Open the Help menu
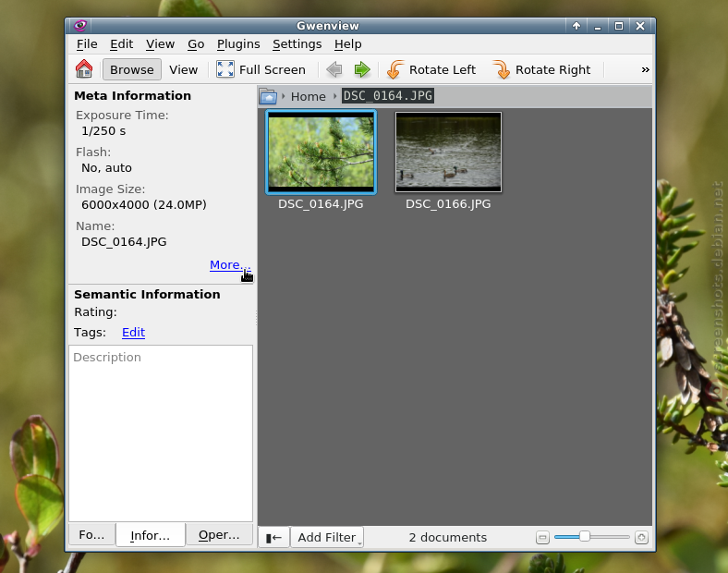This screenshot has height=573, width=728. tap(347, 44)
